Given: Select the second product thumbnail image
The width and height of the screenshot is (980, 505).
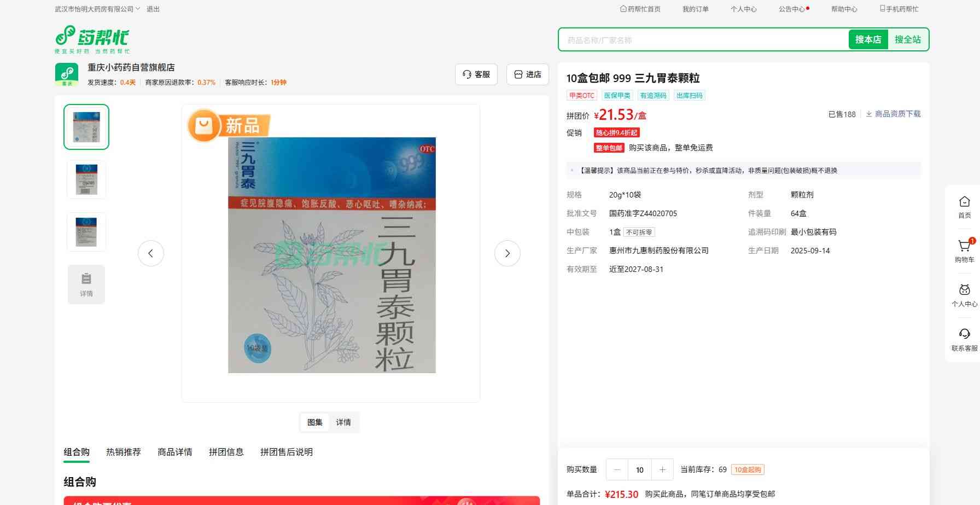Looking at the screenshot, I should click(x=86, y=179).
